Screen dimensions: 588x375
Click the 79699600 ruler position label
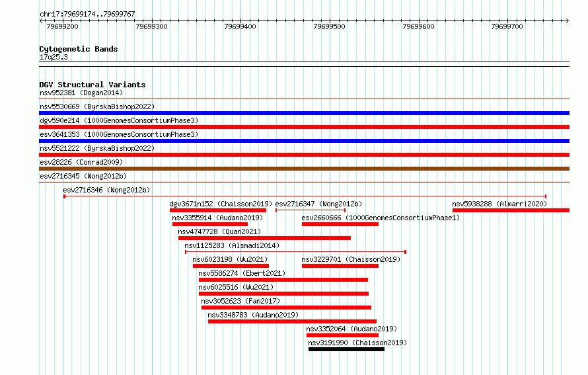(x=418, y=26)
